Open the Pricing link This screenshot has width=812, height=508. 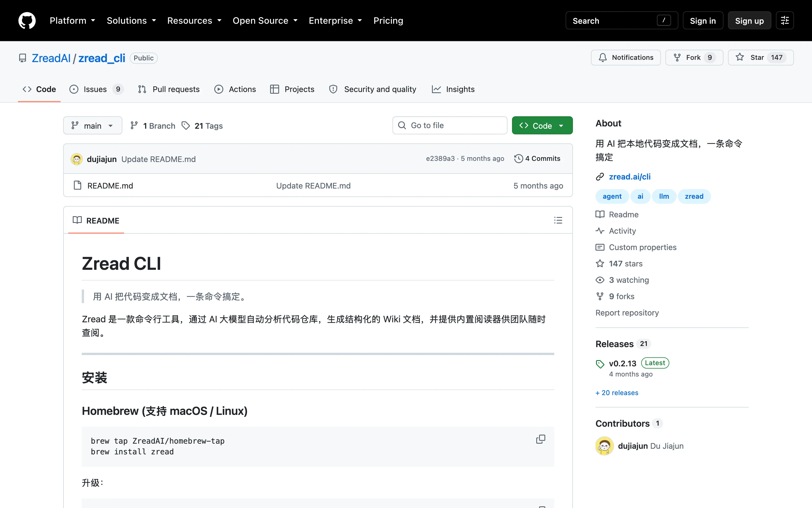388,21
